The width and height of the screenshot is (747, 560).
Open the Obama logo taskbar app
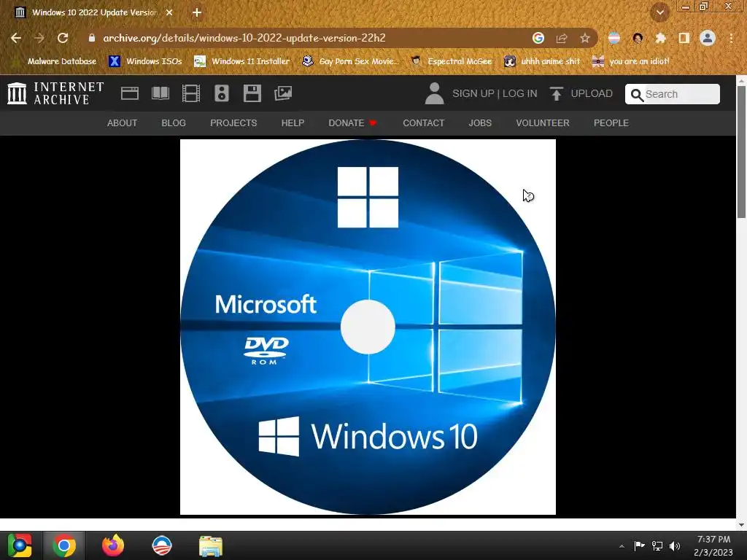click(161, 545)
